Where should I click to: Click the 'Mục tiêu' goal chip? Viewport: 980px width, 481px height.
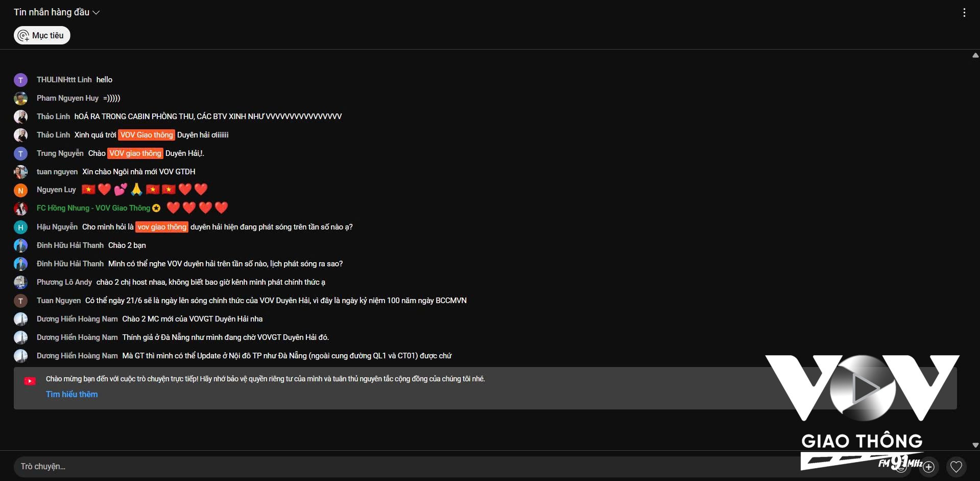(x=42, y=35)
